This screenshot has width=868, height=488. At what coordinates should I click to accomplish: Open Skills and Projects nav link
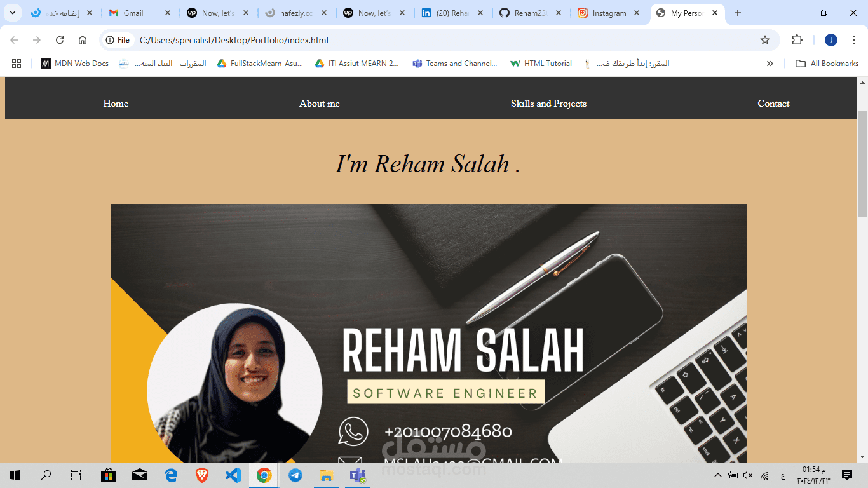pyautogui.click(x=548, y=104)
